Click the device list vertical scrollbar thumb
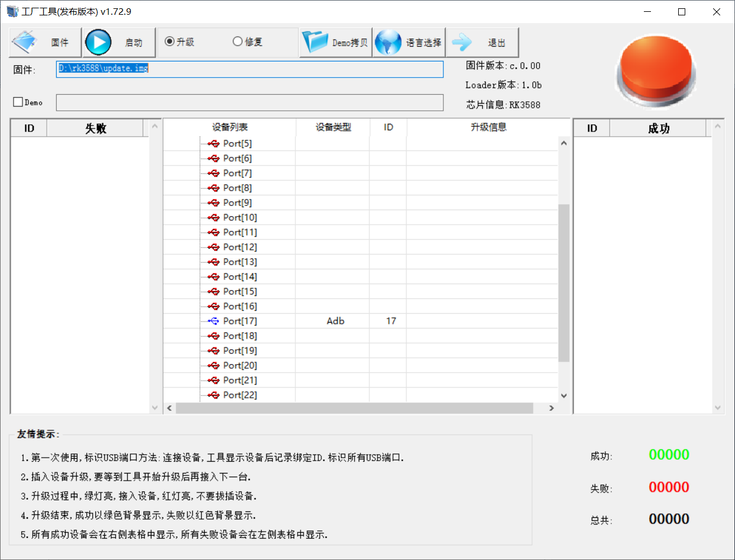This screenshot has width=735, height=560. [563, 283]
